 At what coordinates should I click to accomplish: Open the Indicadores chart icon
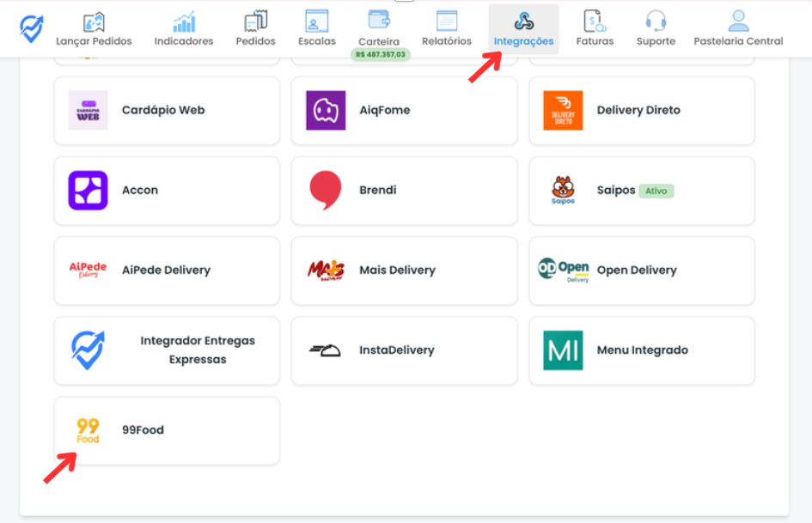pos(184,21)
